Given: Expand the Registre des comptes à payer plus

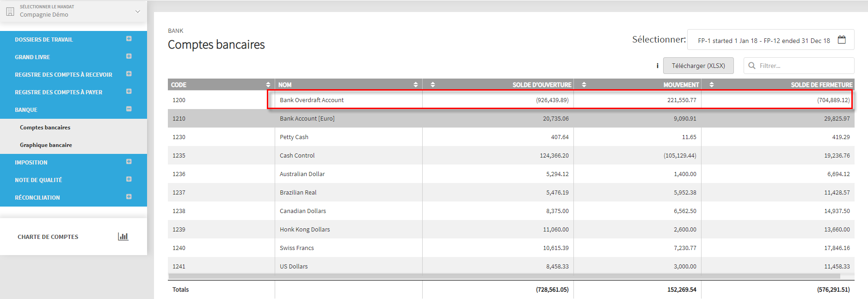Looking at the screenshot, I should 129,92.
